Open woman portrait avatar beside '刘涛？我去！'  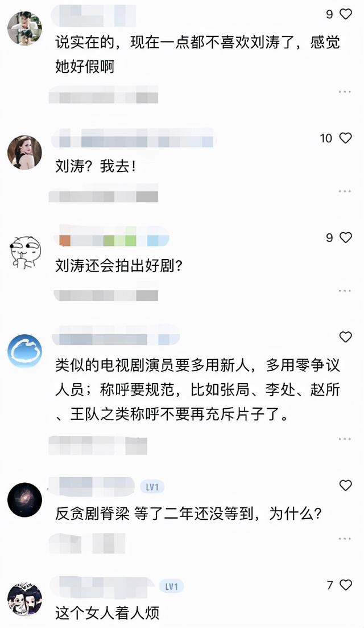click(x=25, y=152)
